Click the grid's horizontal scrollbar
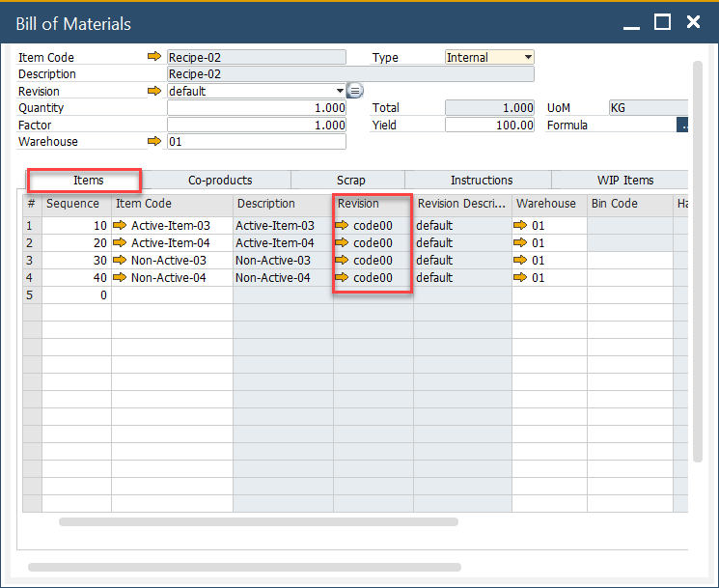Screen dimensions: 719x588 258,522
